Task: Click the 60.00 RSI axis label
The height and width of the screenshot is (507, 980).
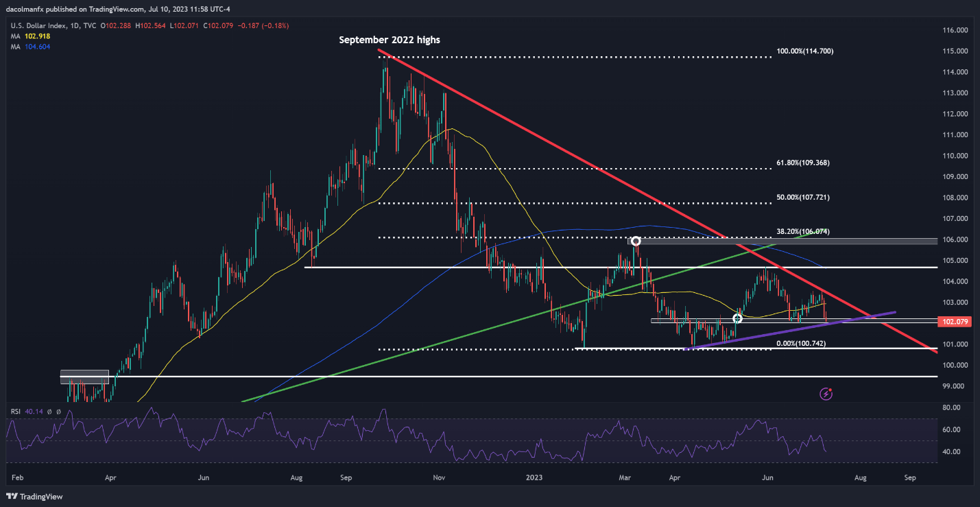Action: pos(953,429)
